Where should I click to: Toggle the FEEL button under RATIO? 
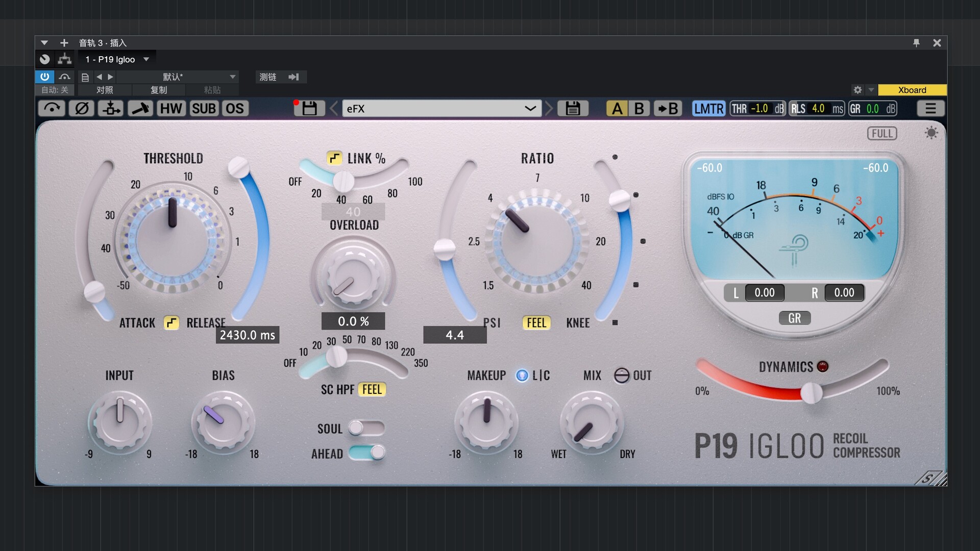pos(536,322)
